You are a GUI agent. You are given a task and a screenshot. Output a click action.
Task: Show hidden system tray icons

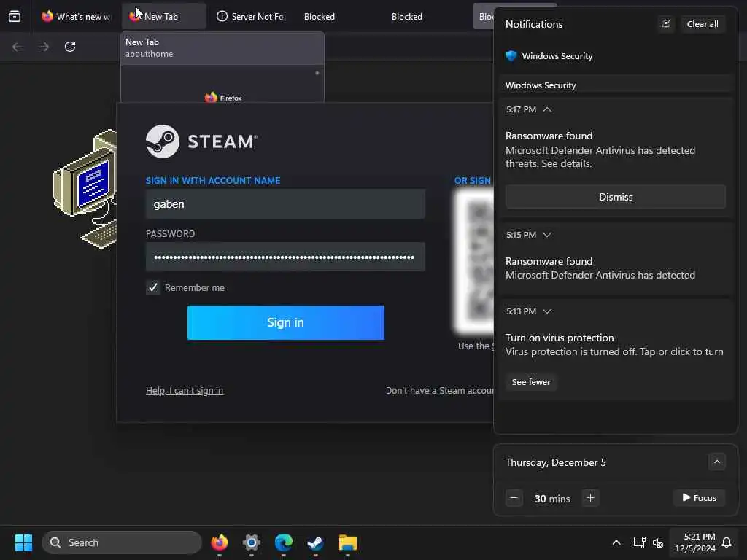(616, 542)
